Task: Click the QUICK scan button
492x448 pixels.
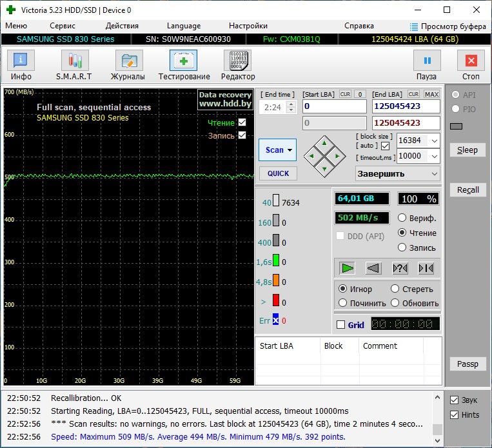Action: click(x=278, y=173)
